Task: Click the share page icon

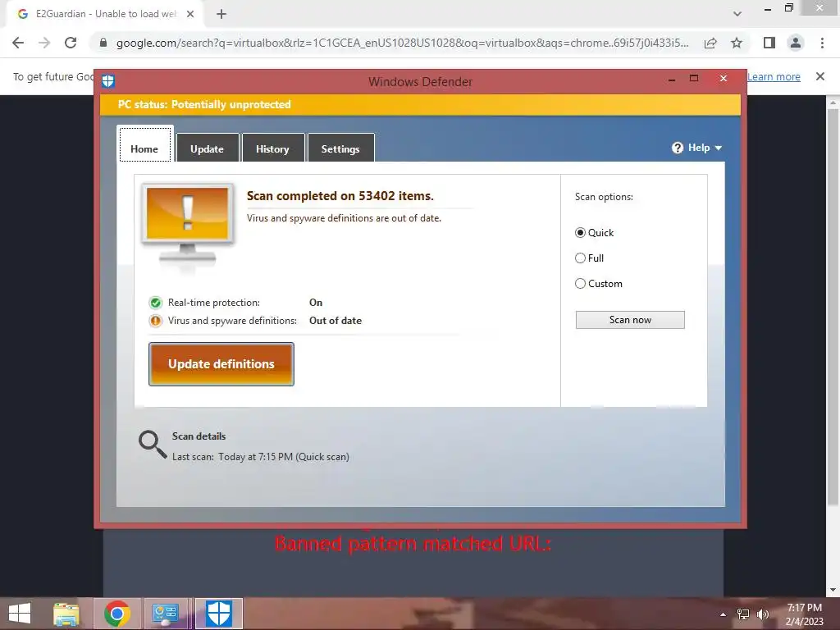Action: point(710,43)
